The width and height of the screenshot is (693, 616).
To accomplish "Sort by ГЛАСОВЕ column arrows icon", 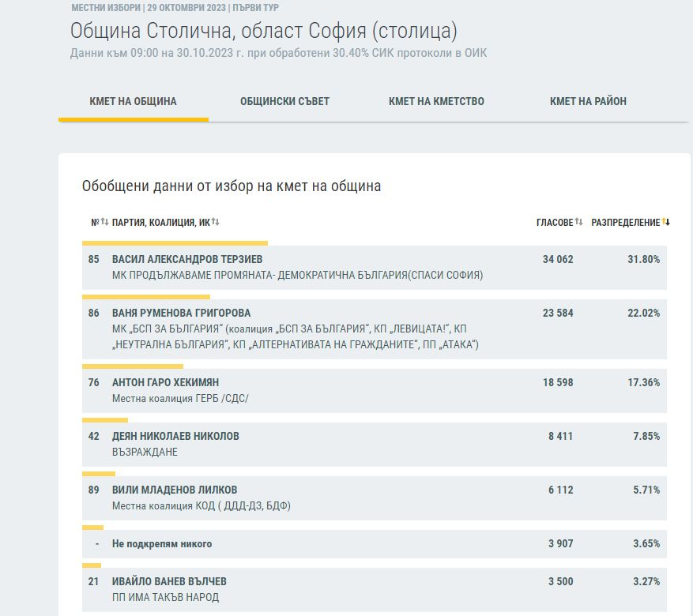I will coord(578,222).
